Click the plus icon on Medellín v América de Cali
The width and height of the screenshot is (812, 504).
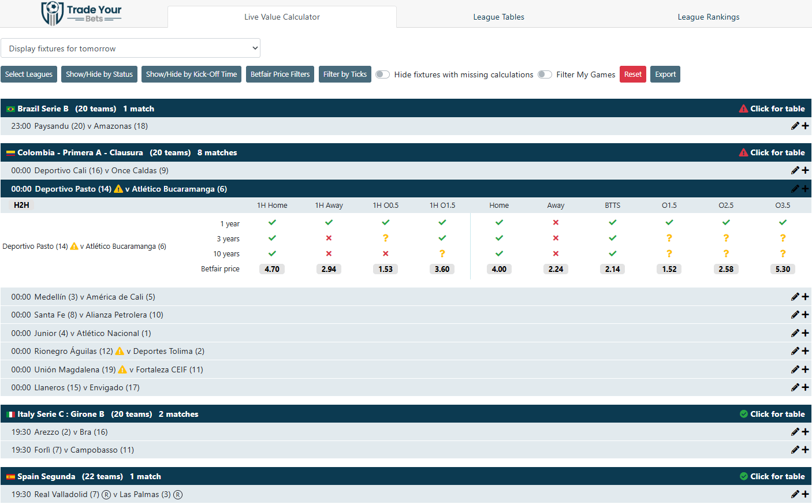click(806, 296)
